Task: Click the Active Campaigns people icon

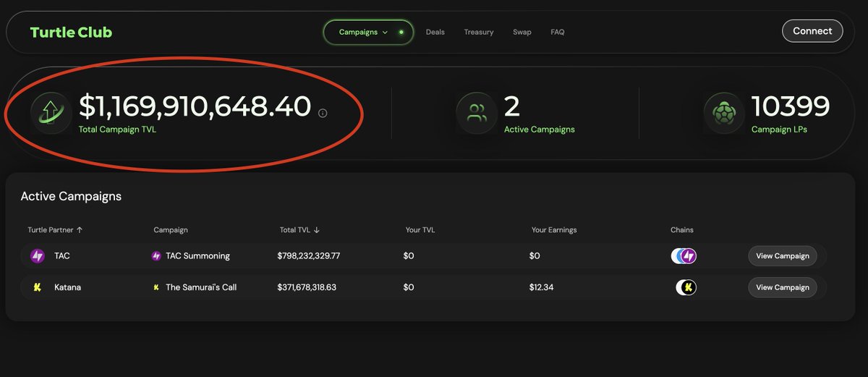Action: point(477,113)
